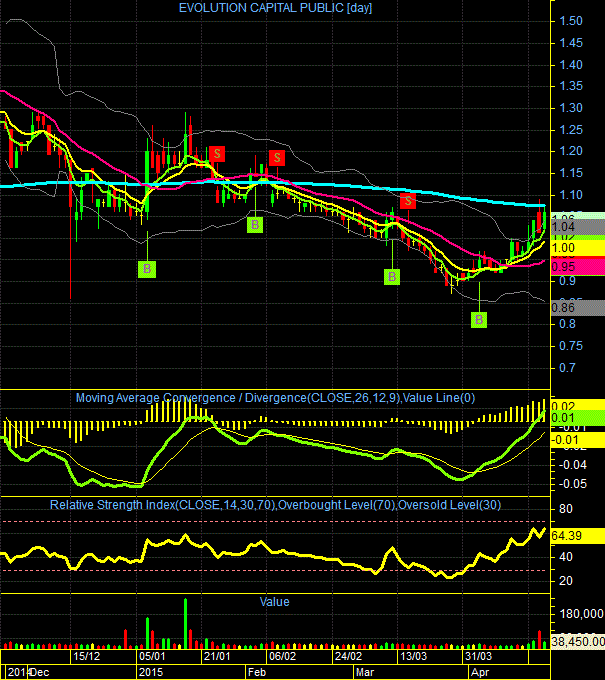Image resolution: width=605 pixels, height=680 pixels.
Task: Select the green B marker in early February
Action: [255, 225]
